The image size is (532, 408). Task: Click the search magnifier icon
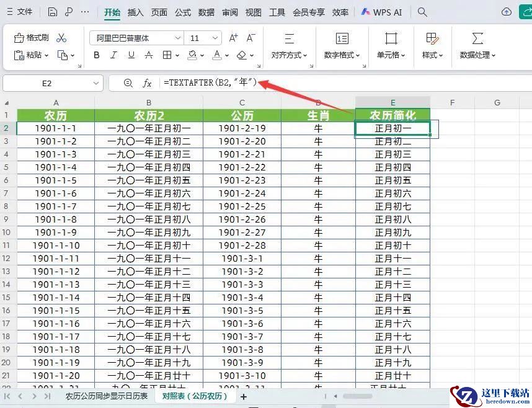422,12
